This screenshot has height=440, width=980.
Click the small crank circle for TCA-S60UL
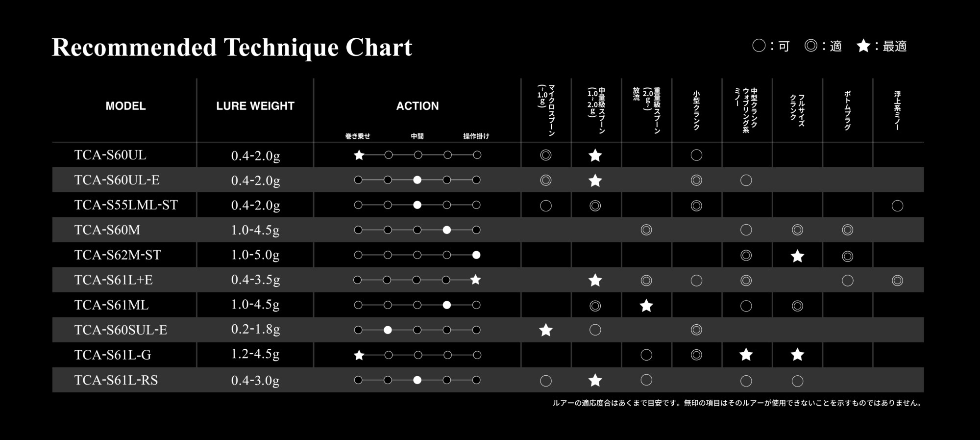[x=696, y=155]
